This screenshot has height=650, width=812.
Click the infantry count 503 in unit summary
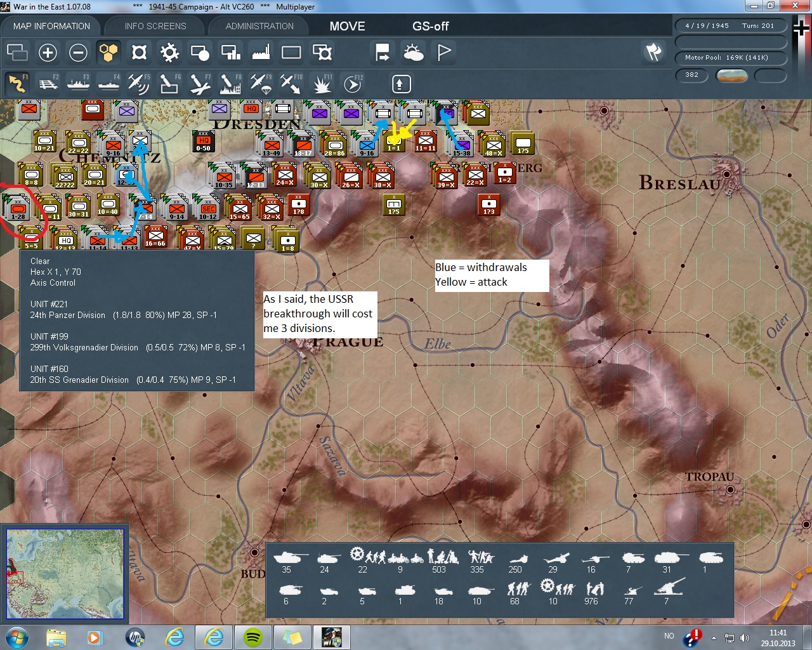439,569
